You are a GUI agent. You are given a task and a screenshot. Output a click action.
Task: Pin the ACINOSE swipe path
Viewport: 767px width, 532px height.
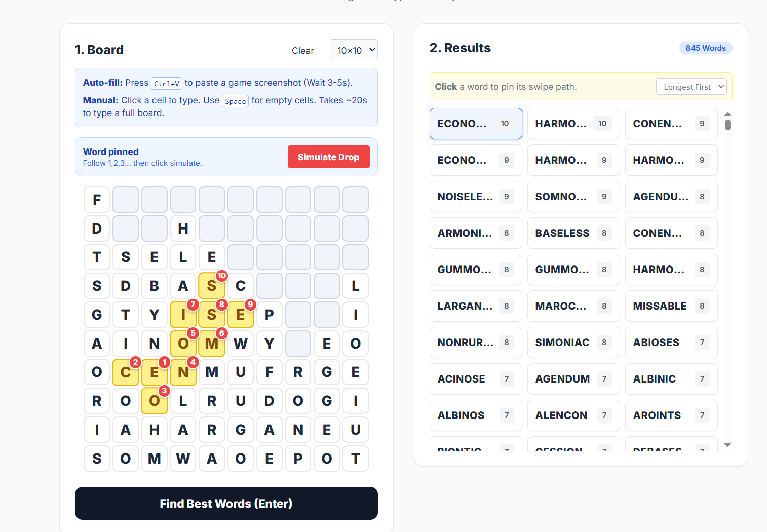click(x=475, y=378)
